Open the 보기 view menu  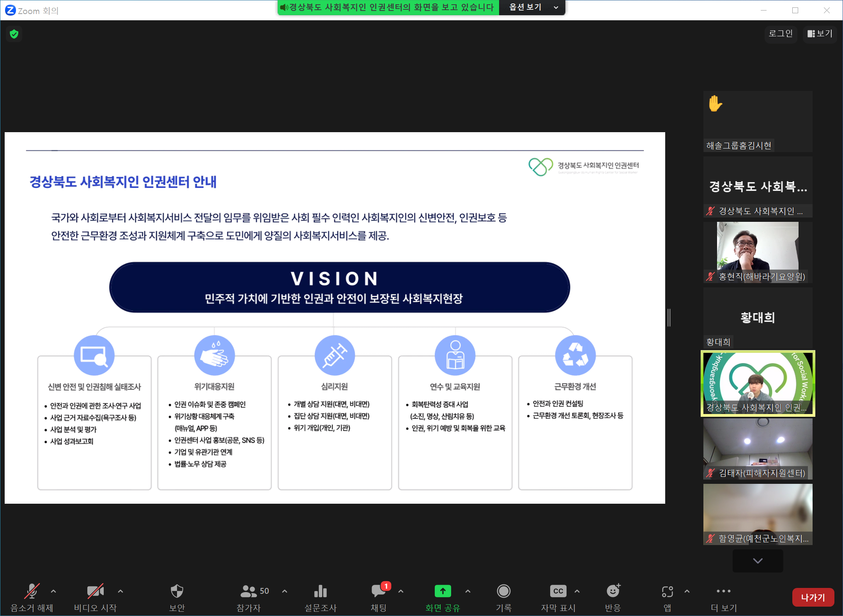click(820, 34)
